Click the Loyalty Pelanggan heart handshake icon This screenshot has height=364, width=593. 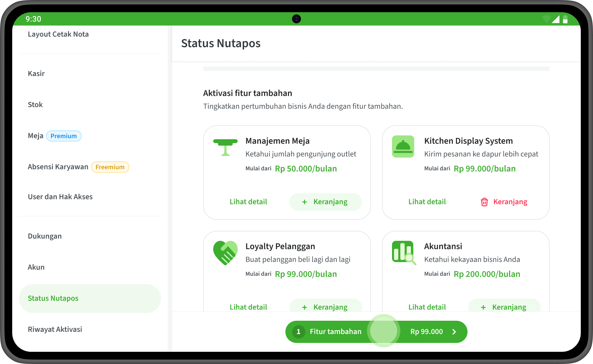pyautogui.click(x=225, y=253)
